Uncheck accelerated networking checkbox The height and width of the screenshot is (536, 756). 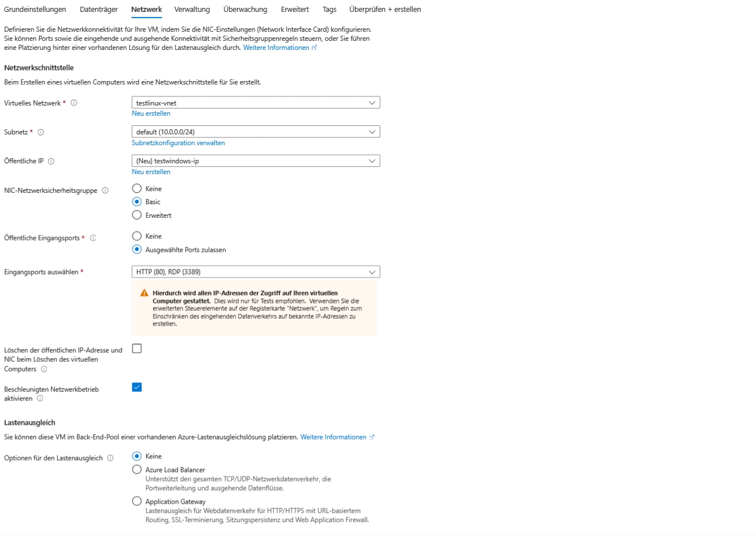137,387
